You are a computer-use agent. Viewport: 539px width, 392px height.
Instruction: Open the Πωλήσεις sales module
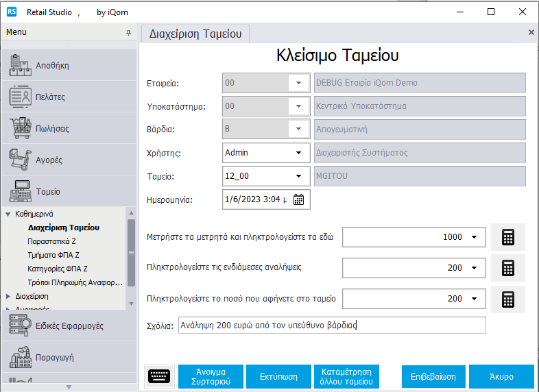coord(69,129)
